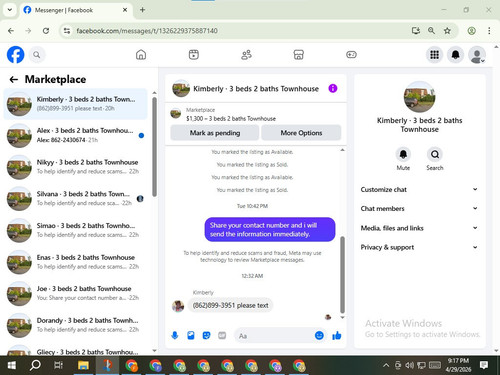Open the Chrome profile icon
Screen dimensions: 500x375
pyautogui.click(x=471, y=31)
